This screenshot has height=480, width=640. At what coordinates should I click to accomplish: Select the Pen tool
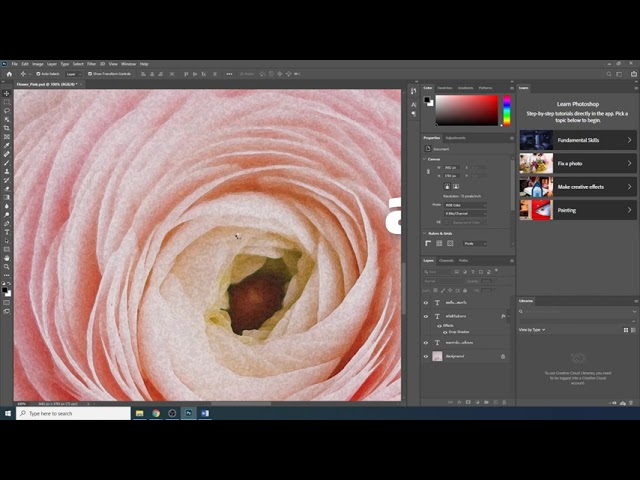pyautogui.click(x=7, y=223)
